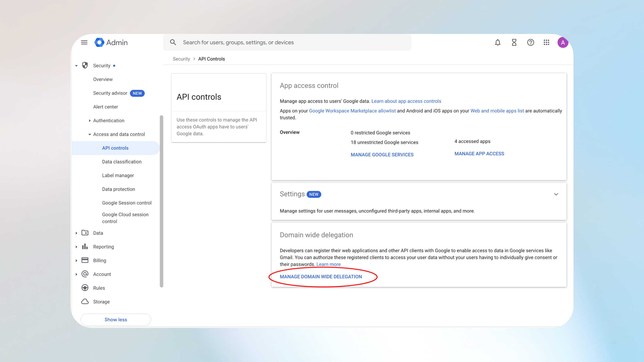Open the Google apps grid launcher
The height and width of the screenshot is (362, 644).
(x=546, y=43)
